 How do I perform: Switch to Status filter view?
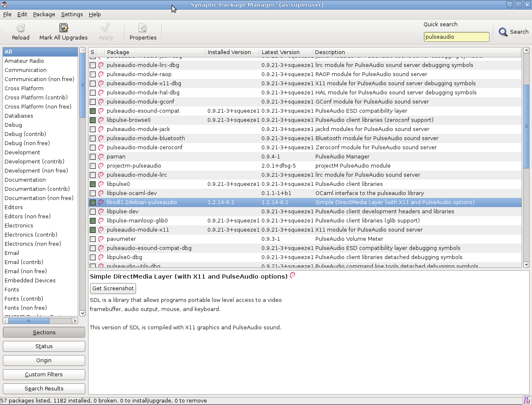44,346
